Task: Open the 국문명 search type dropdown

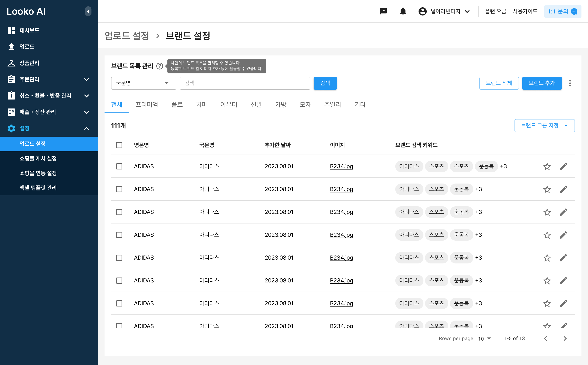Action: (144, 83)
